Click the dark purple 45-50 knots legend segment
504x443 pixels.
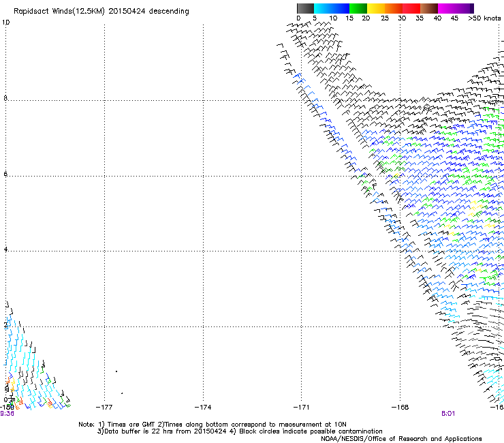(464, 8)
